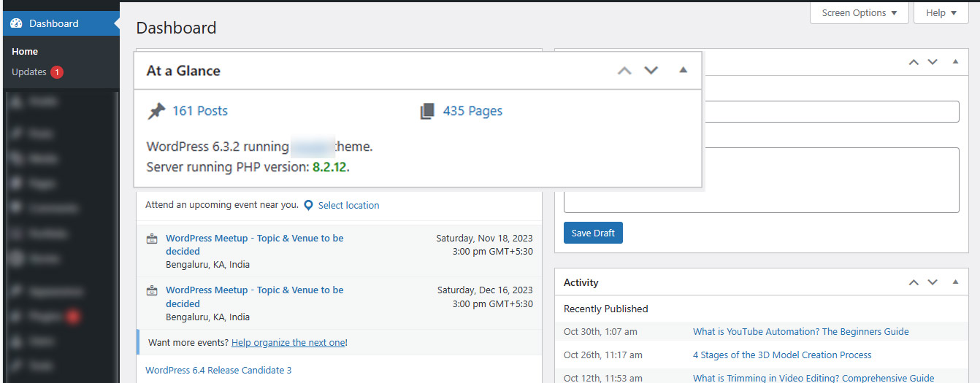Click the WordPress 6.3.2 running text

[x=217, y=147]
